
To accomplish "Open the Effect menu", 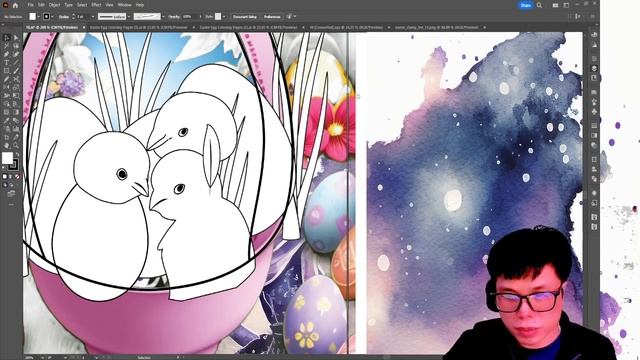I will click(96, 5).
